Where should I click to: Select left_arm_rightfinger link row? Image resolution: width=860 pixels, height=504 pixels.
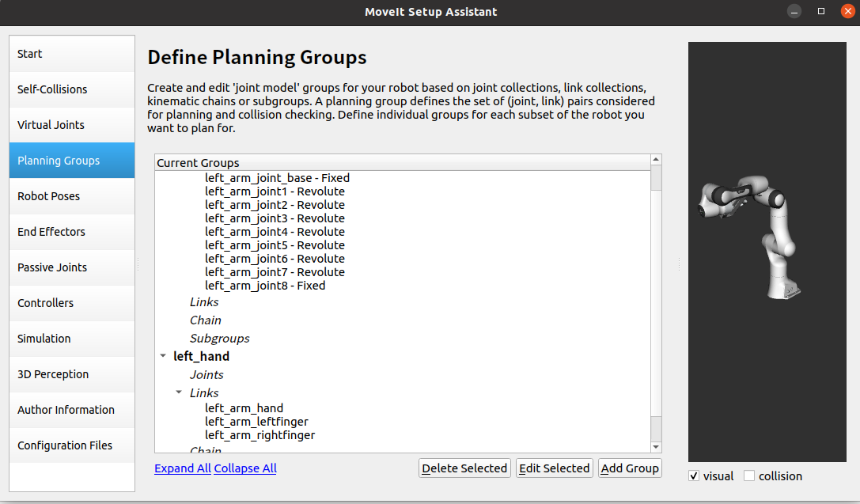click(x=260, y=435)
